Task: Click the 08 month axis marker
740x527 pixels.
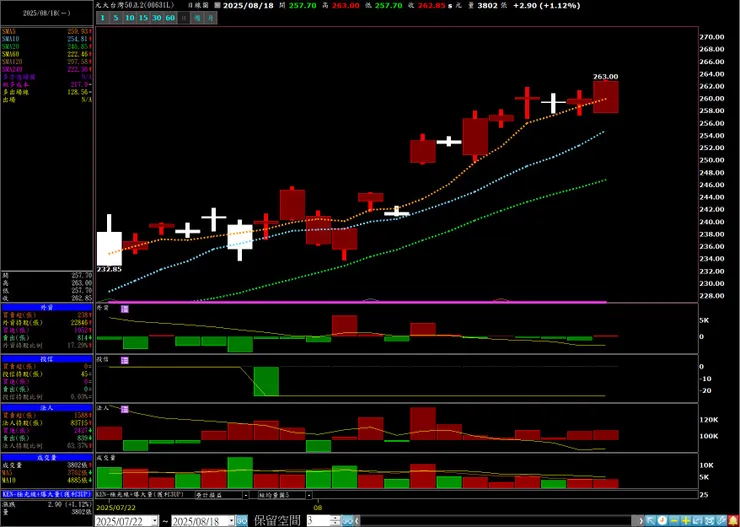Action: [x=318, y=508]
